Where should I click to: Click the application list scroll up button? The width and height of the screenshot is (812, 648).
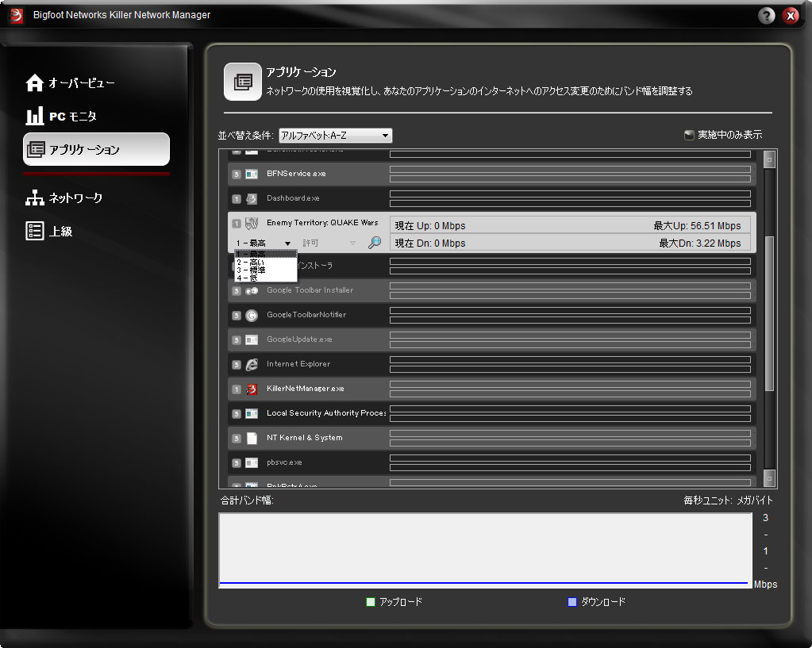[x=770, y=159]
